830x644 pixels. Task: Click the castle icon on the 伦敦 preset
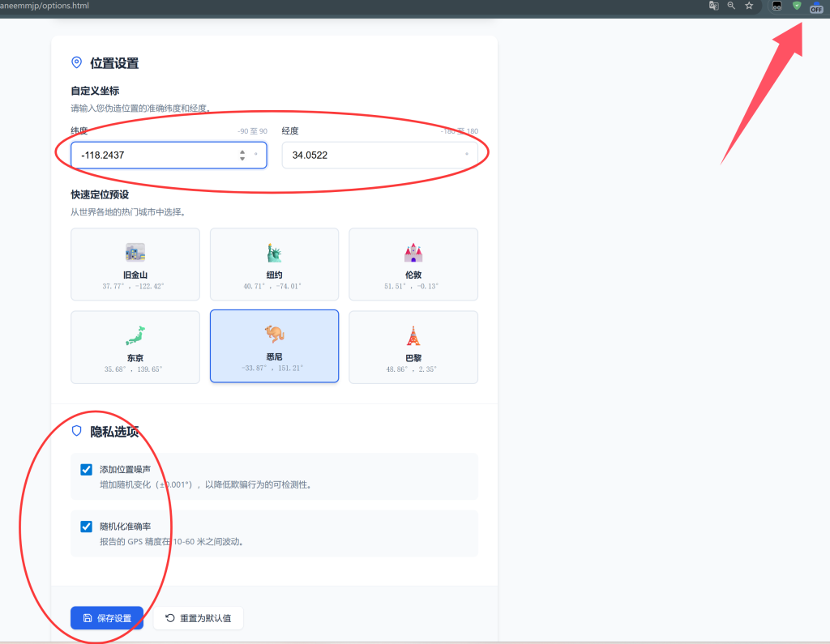pyautogui.click(x=413, y=251)
